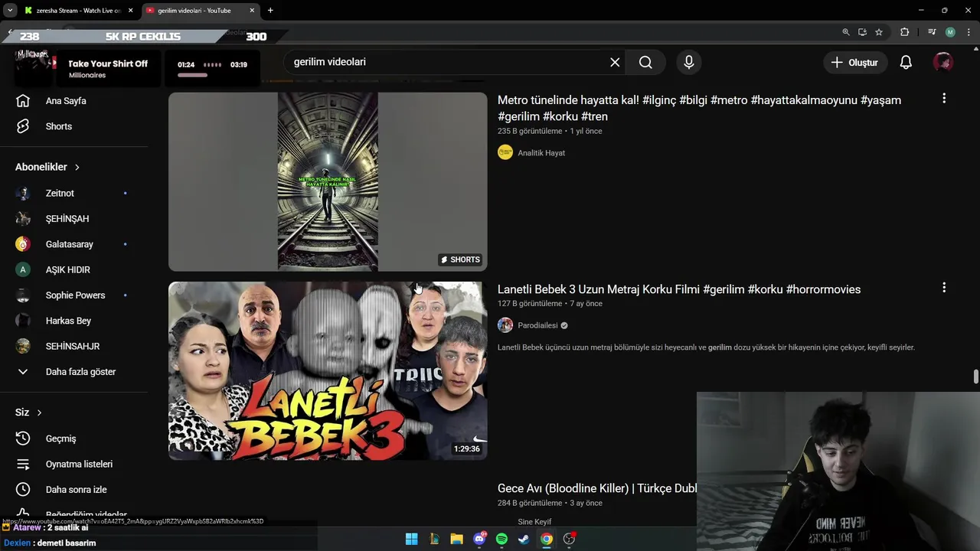Click the #horrormovies hashtag
The image size is (980, 551).
click(x=823, y=289)
